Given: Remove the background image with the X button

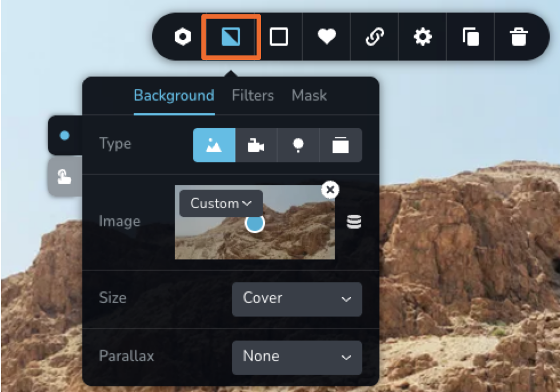Looking at the screenshot, I should coord(330,189).
